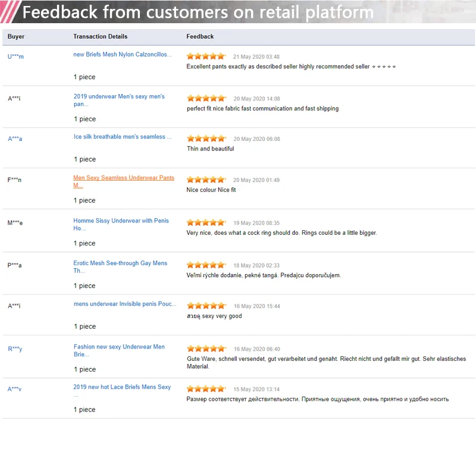Open buyer U***m profile link

coord(15,56)
